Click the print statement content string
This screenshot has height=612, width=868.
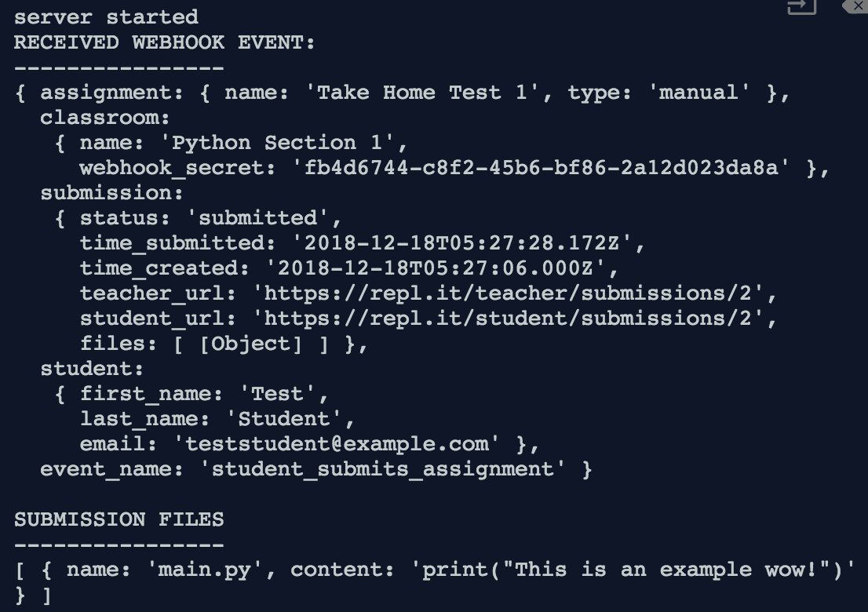633,570
